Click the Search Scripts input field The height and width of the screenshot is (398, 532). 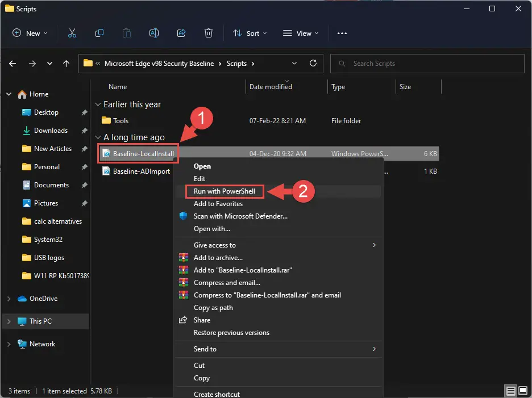(x=427, y=64)
